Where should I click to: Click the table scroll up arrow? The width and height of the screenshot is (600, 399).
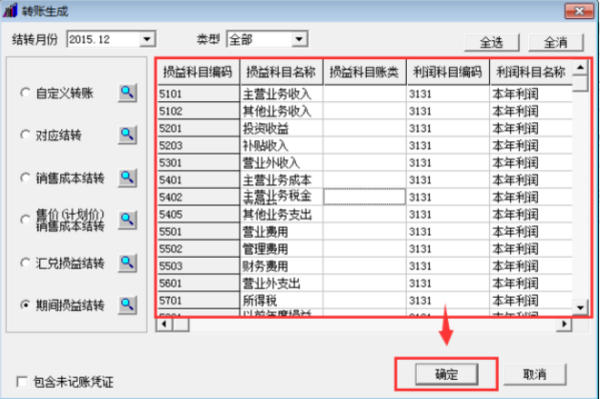point(580,68)
